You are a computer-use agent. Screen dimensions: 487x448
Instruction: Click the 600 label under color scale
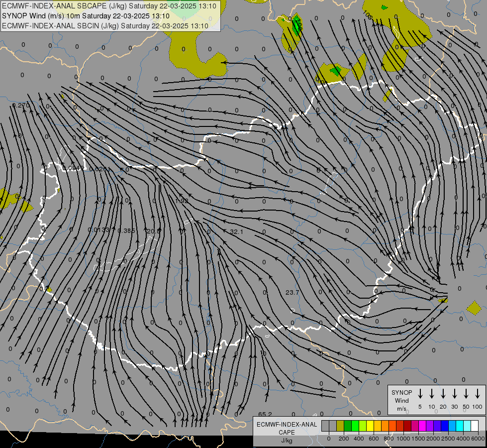374,439
